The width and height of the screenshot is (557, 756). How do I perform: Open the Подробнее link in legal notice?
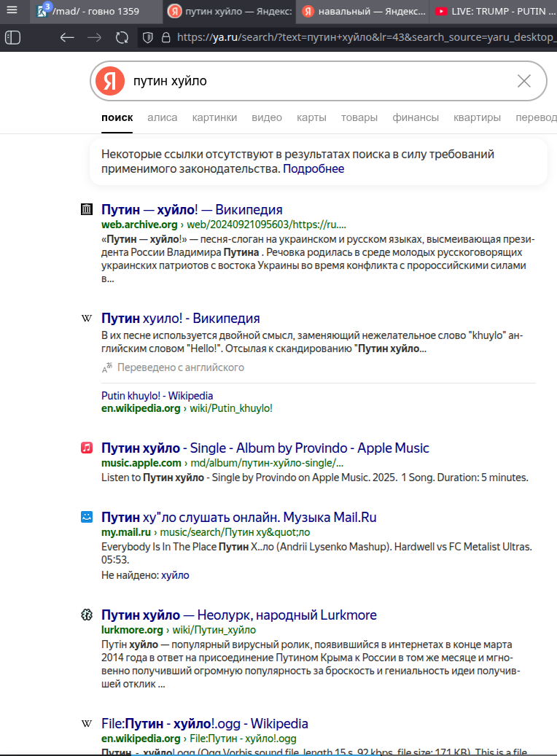tap(313, 168)
